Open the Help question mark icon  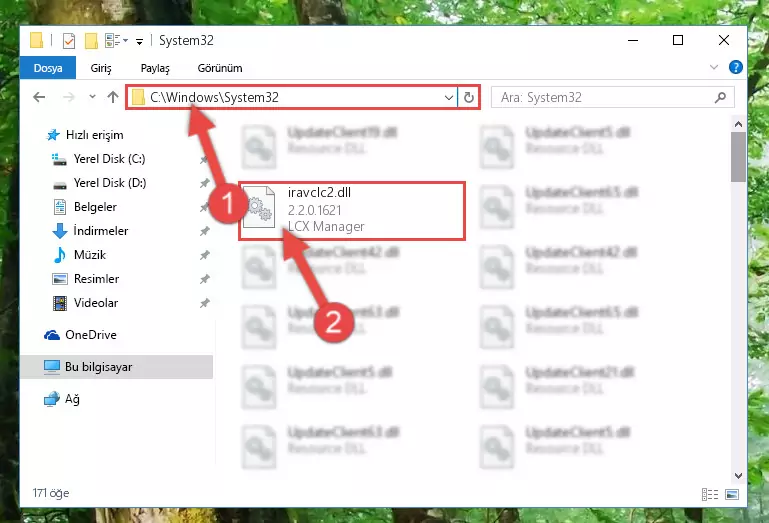(736, 67)
